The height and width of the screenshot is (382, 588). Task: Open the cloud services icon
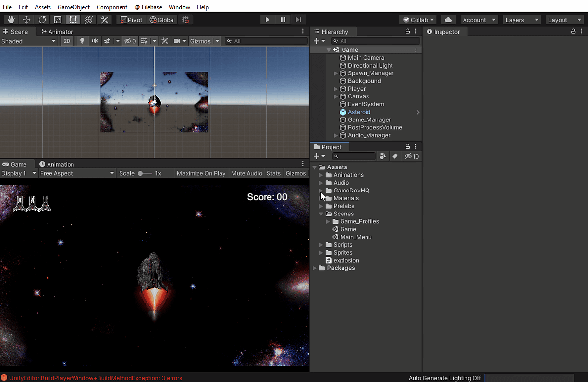point(448,20)
